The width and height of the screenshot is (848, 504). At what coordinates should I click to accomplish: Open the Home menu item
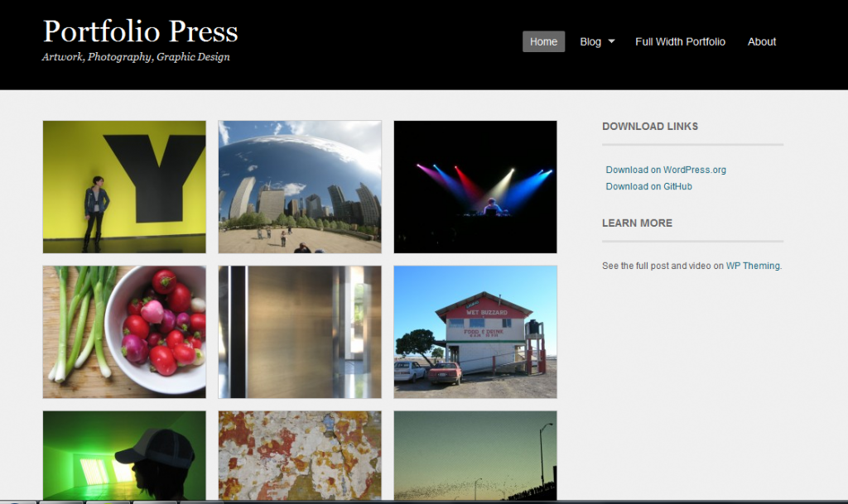543,41
